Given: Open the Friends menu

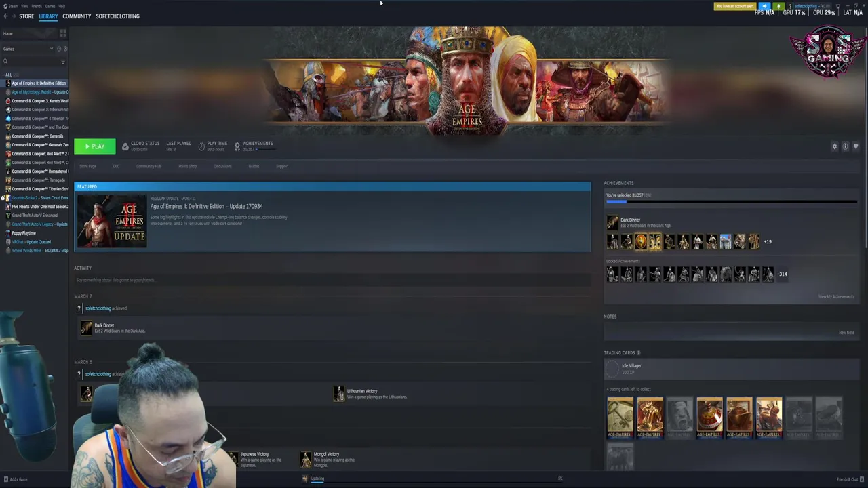Looking at the screenshot, I should point(37,6).
